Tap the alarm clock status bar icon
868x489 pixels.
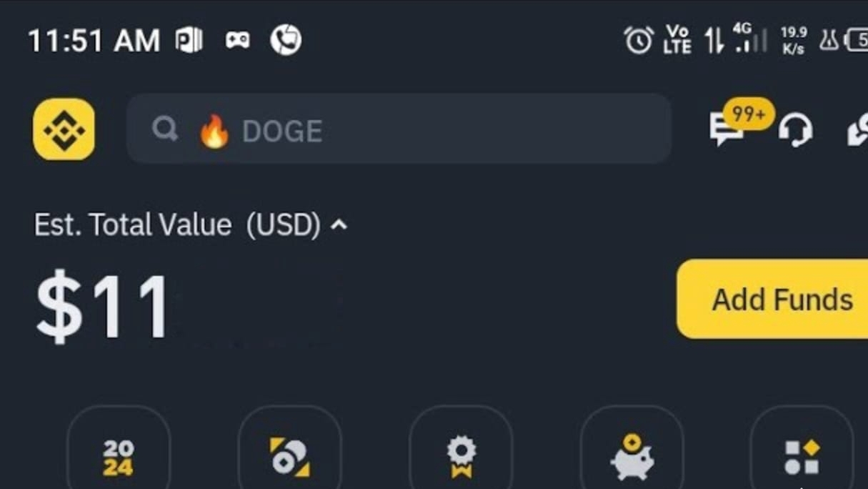639,40
